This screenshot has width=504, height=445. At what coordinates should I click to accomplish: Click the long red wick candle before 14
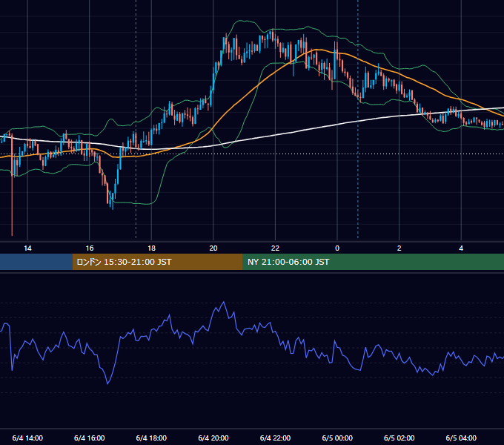pos(12,185)
